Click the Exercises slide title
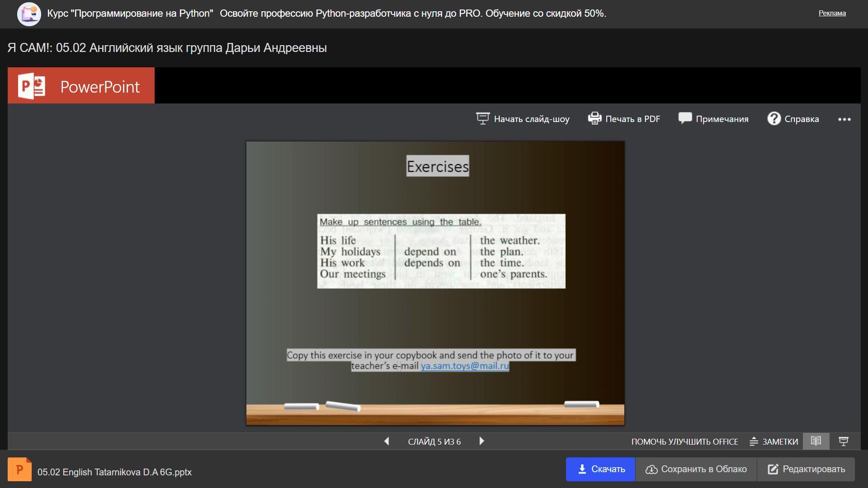This screenshot has width=868, height=488. click(438, 166)
